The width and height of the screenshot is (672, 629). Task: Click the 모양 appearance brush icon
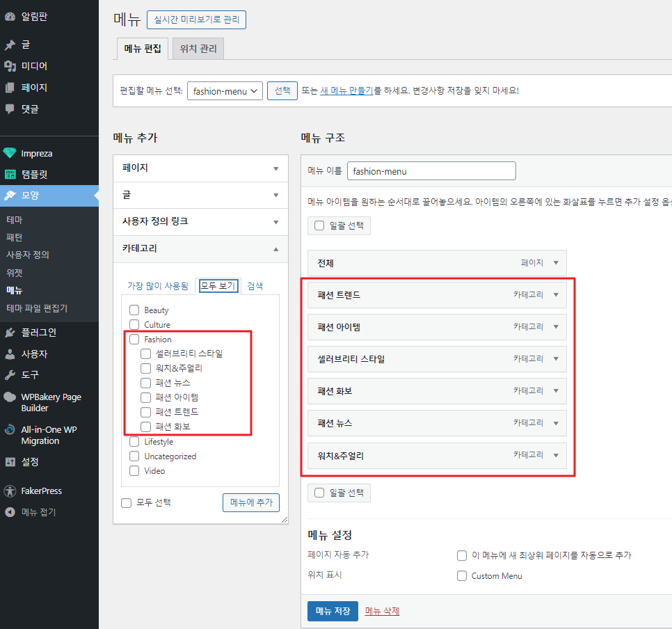pyautogui.click(x=10, y=195)
